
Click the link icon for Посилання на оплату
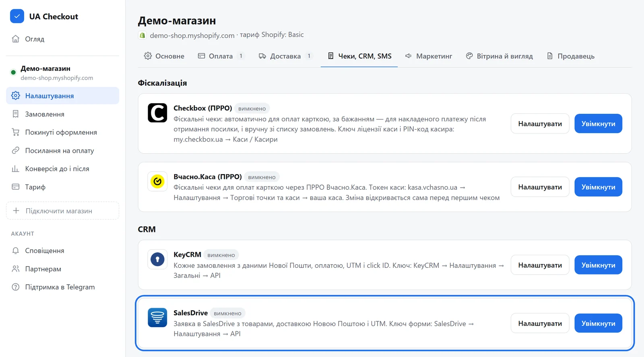pyautogui.click(x=16, y=150)
